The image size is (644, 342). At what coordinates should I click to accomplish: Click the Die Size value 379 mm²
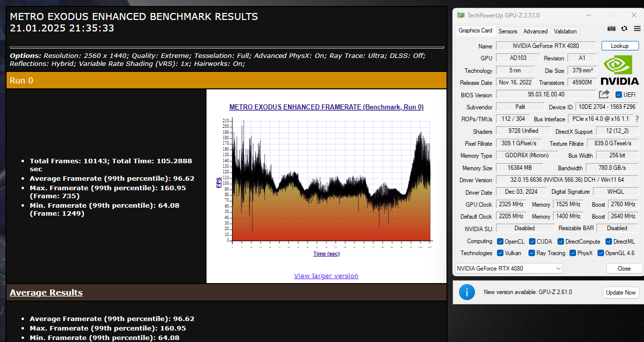582,70
